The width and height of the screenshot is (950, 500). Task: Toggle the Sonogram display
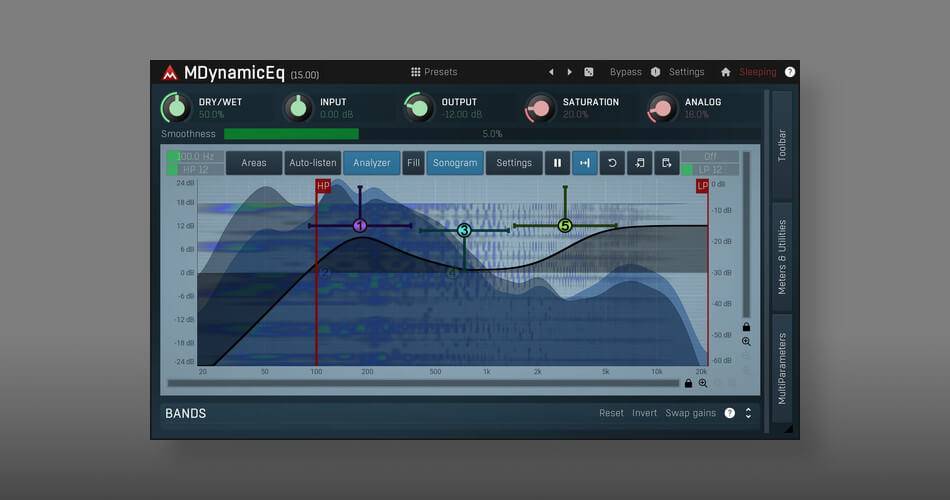pos(455,163)
